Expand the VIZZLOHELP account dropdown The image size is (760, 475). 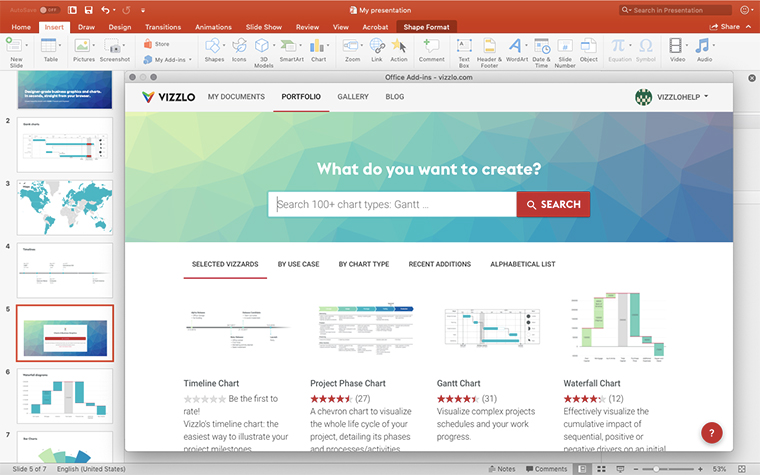coord(706,96)
